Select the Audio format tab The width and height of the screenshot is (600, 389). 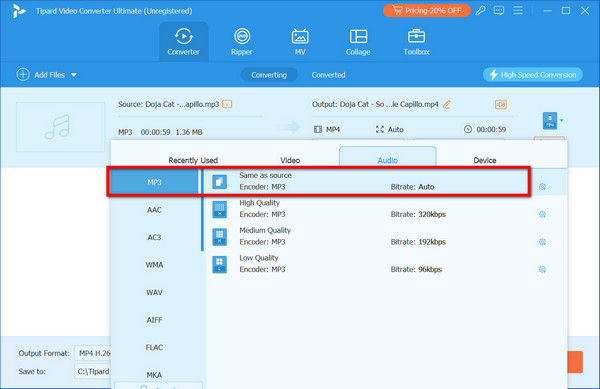click(388, 158)
